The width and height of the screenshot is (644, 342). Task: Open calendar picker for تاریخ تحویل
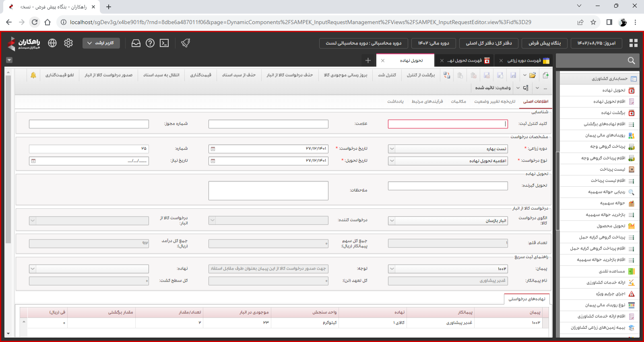213,161
